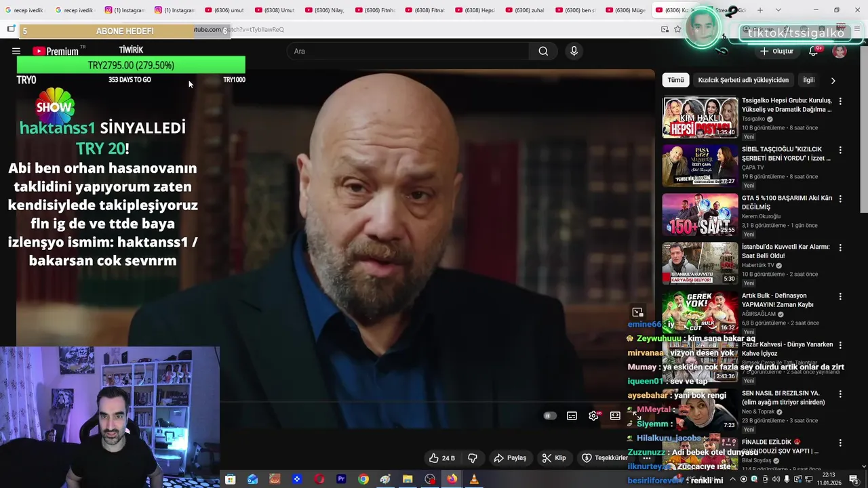
Task: Switch to the '(6306) Müge' YouTube tab
Action: tap(625, 10)
